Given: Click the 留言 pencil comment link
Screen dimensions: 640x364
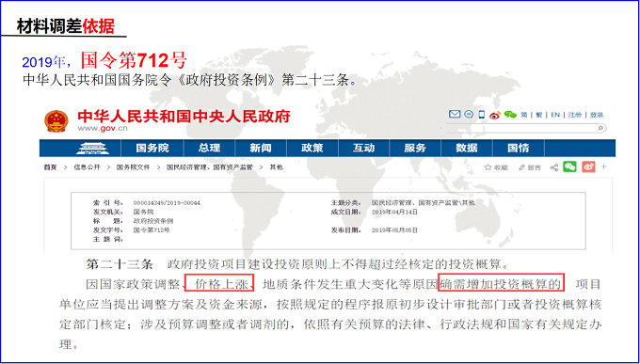Looking at the screenshot, I should coord(529,167).
